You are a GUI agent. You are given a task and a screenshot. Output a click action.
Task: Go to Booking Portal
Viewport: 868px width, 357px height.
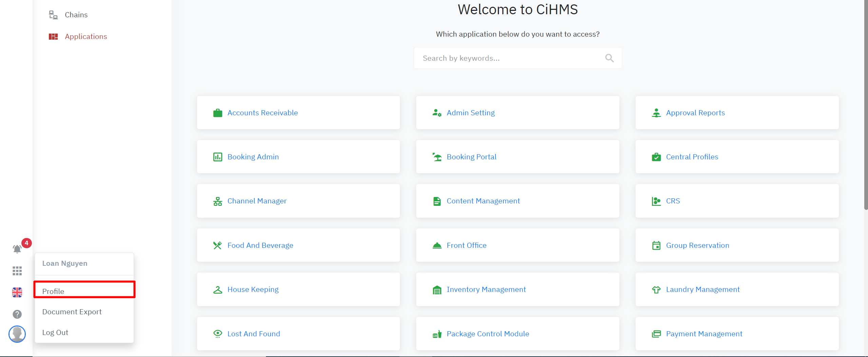click(518, 157)
